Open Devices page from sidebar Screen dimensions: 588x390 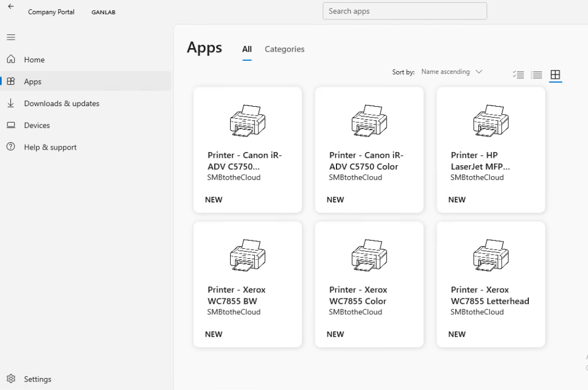(x=37, y=126)
